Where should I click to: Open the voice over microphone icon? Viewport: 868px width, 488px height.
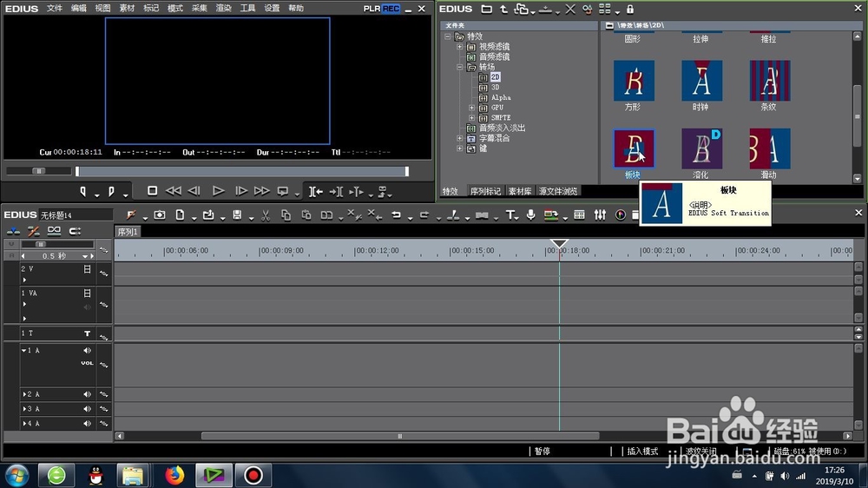tap(531, 215)
